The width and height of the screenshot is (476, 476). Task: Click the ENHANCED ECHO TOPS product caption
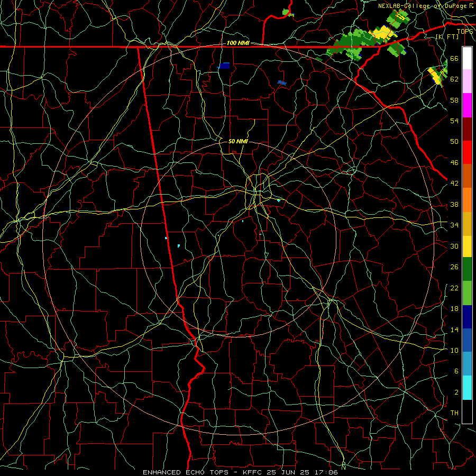point(240,472)
